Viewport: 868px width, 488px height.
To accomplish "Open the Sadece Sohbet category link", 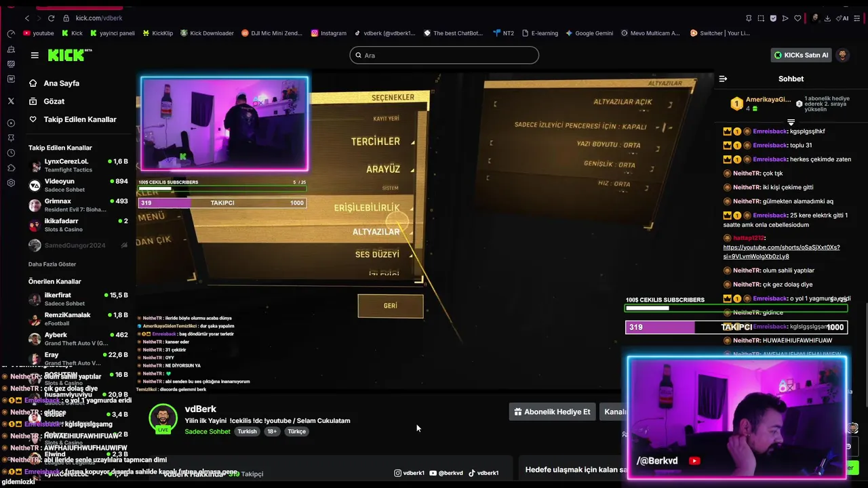I will (x=208, y=432).
